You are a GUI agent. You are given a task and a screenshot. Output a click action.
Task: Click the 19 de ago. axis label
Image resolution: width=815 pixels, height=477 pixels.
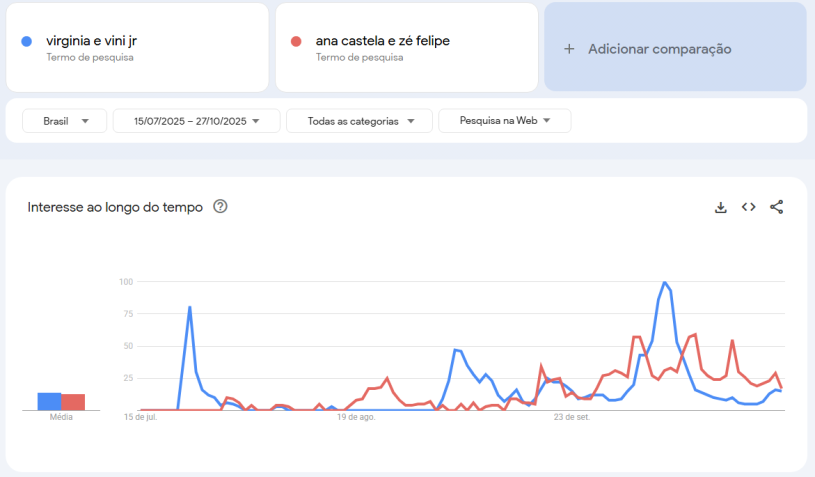click(x=356, y=417)
